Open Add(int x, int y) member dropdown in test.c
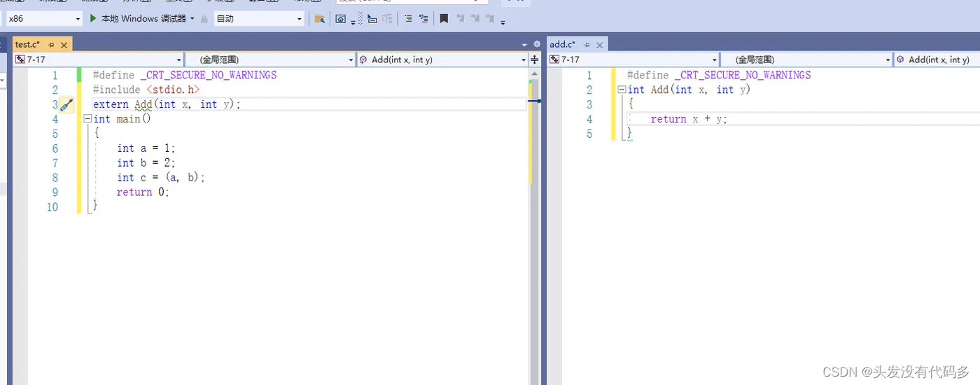Viewport: 980px width, 385px height. [x=442, y=59]
